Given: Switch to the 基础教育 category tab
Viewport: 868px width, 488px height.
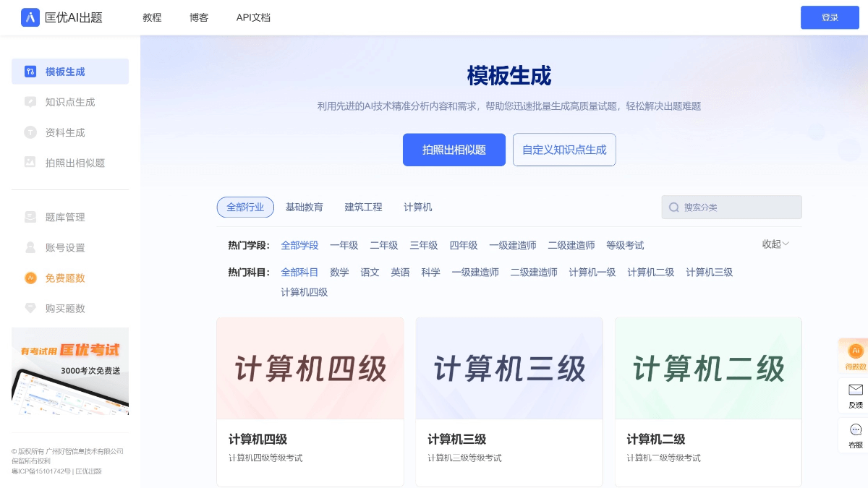Looking at the screenshot, I should click(305, 207).
